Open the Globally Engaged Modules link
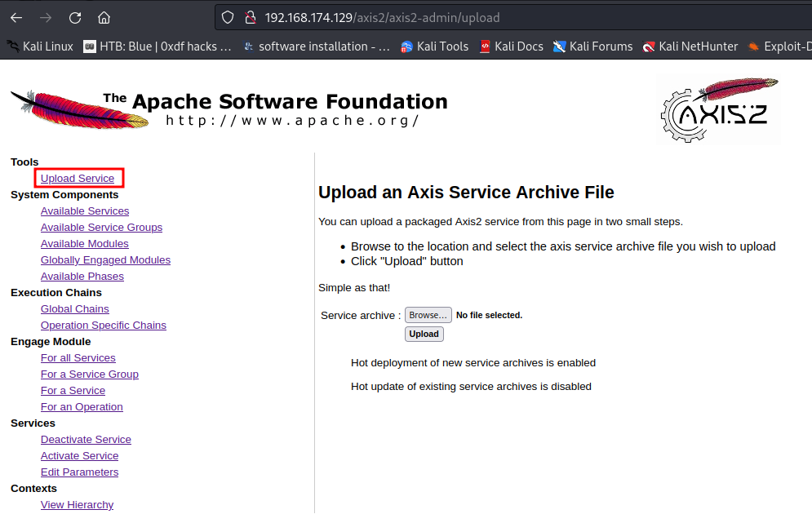This screenshot has width=812, height=523. tap(105, 260)
